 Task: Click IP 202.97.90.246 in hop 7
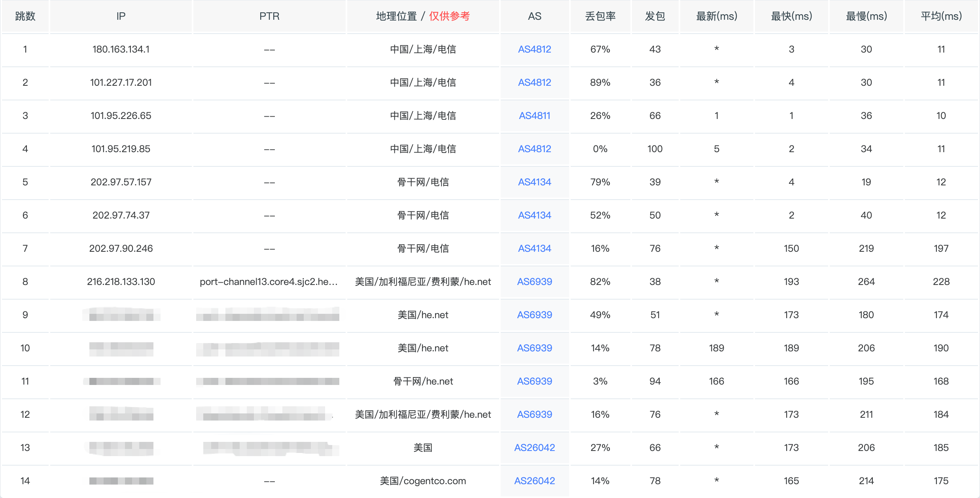pos(121,249)
